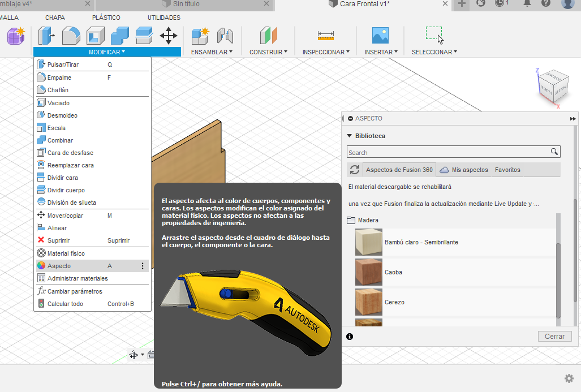Open the SELECCIONAR dropdown menu
This screenshot has width=581, height=392.
click(434, 52)
